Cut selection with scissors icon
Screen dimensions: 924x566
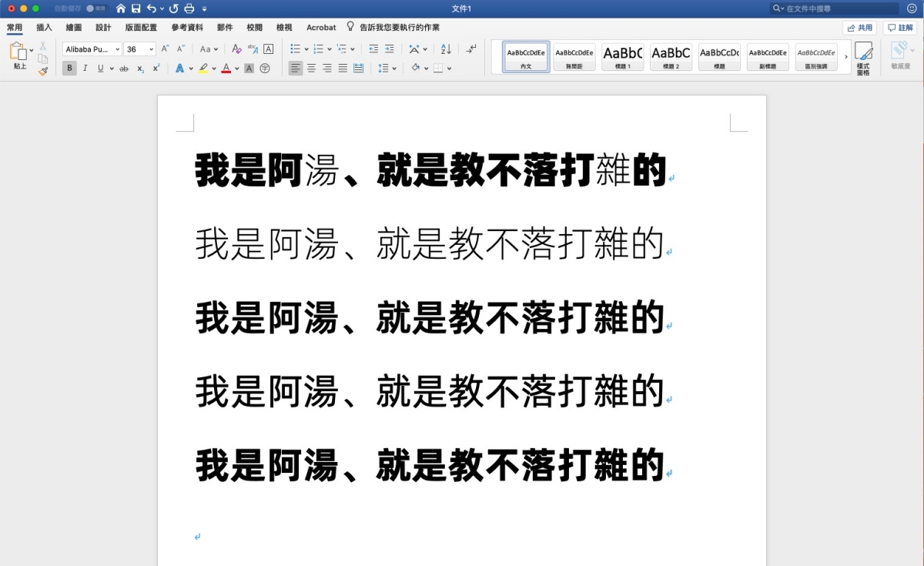[x=43, y=46]
